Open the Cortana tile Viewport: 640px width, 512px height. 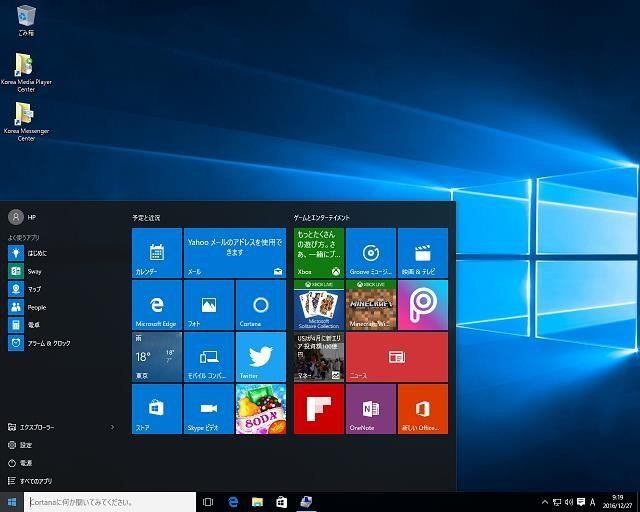pos(260,305)
